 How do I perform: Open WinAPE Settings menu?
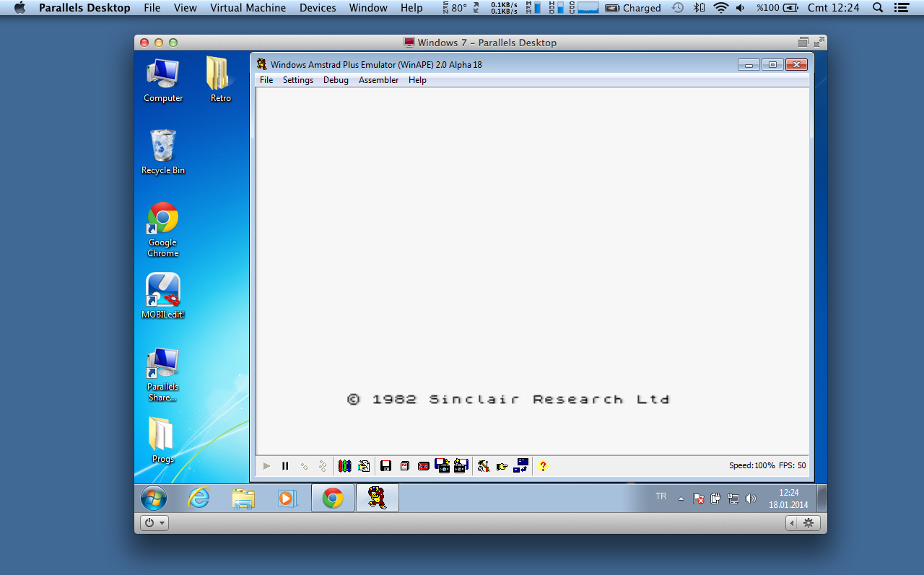(298, 80)
